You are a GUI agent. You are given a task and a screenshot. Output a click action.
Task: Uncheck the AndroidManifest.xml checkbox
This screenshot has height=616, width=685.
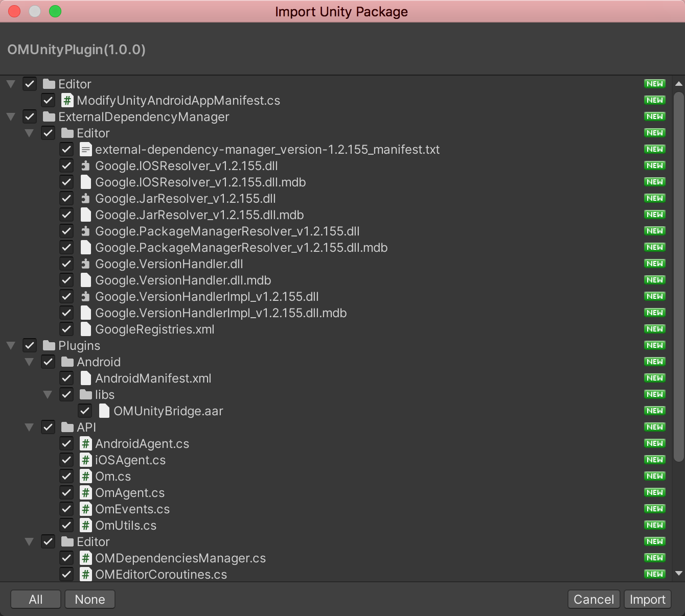[x=66, y=378]
